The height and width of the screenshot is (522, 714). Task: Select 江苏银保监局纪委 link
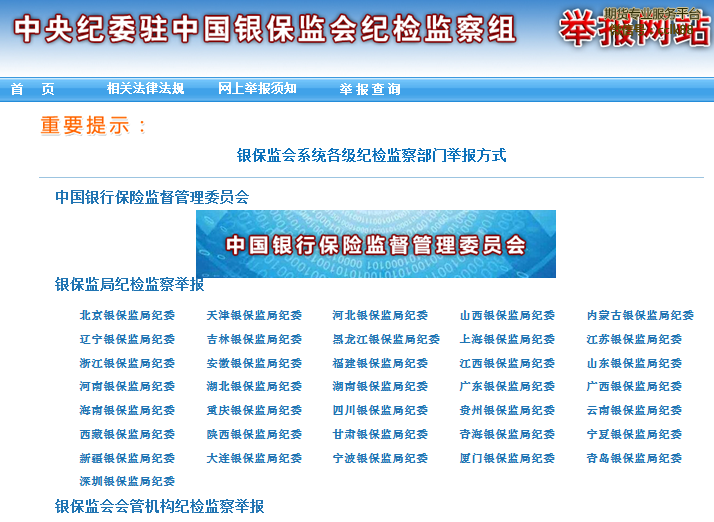click(x=634, y=339)
